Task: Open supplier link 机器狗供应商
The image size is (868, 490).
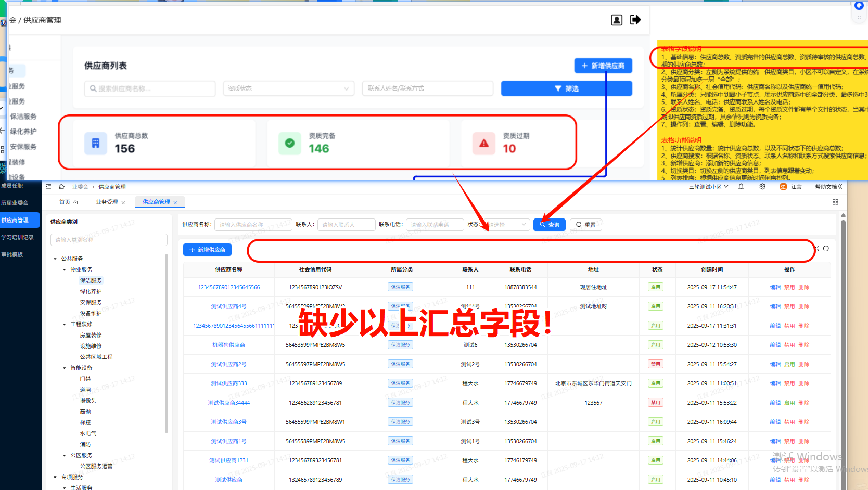Action: pyautogui.click(x=228, y=345)
